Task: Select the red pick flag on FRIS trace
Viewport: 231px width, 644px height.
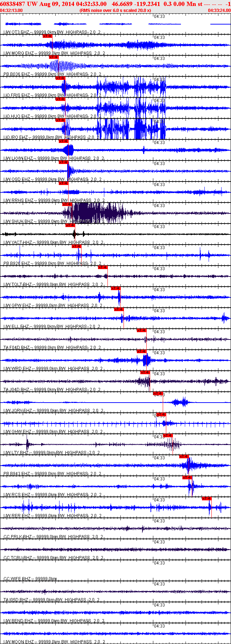Action: (x=60, y=78)
